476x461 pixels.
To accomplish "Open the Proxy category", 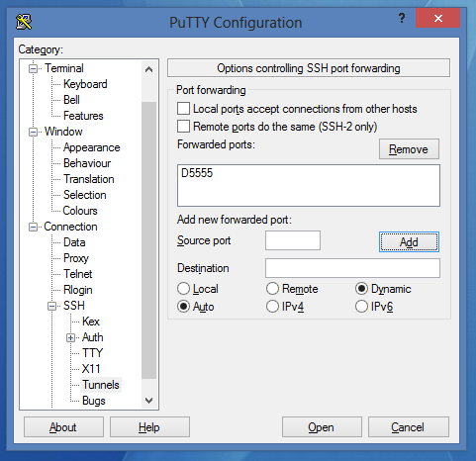I will 76,258.
